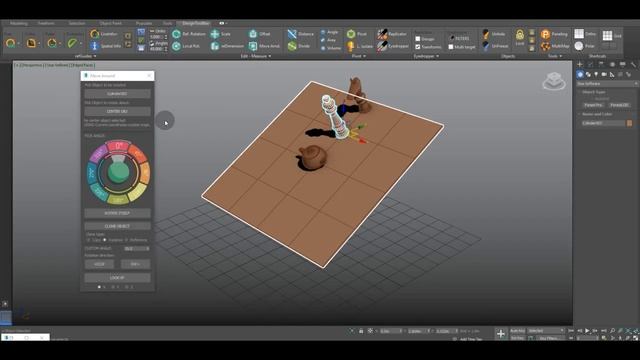
Task: Click the ROTATE ITSELF button
Action: pyautogui.click(x=117, y=213)
